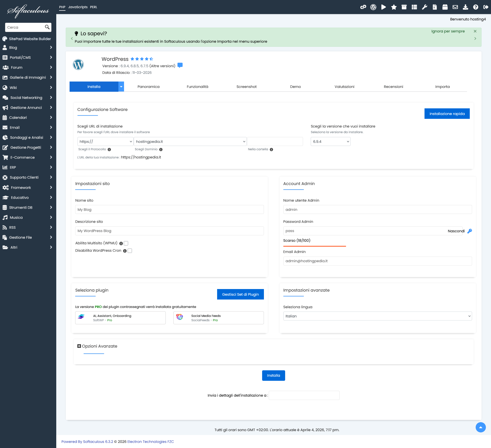Switch to the Demo tab
The height and width of the screenshot is (448, 491).
point(295,87)
